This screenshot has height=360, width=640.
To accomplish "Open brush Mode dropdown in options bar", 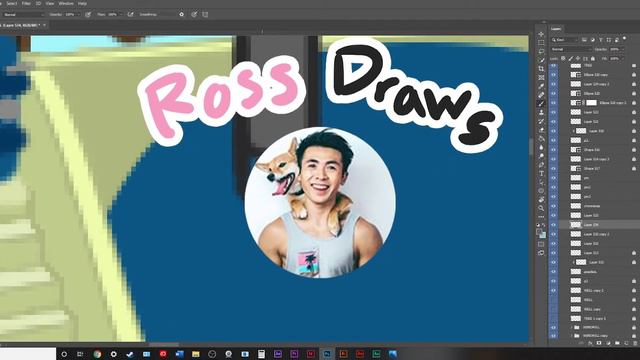I will [x=23, y=14].
